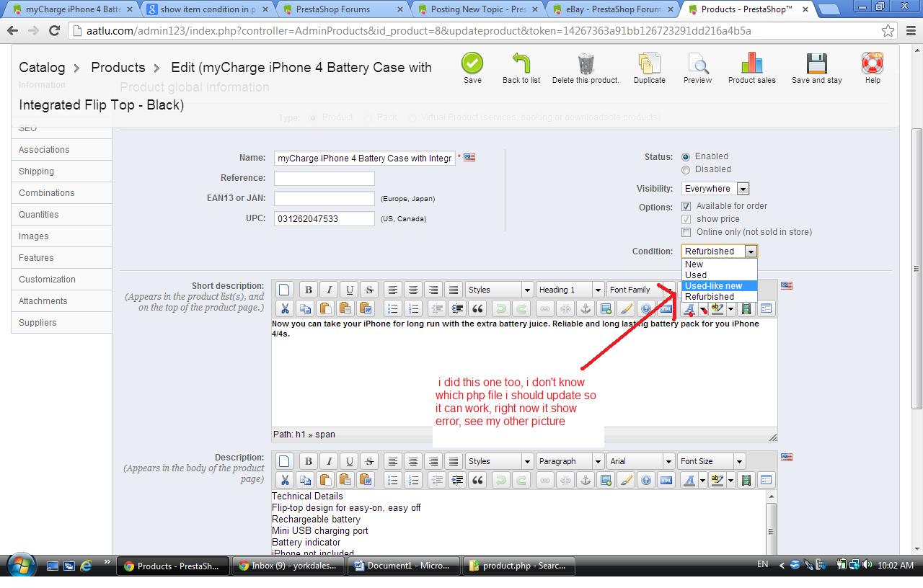Click the green Save checkmark icon
Image resolution: width=923 pixels, height=588 pixels.
pyautogui.click(x=472, y=63)
